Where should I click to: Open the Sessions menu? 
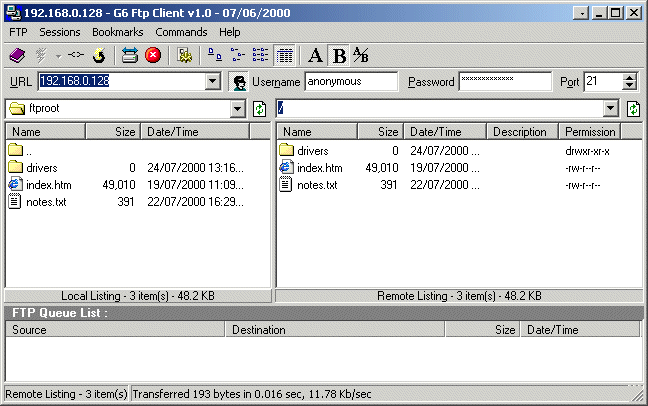click(x=60, y=32)
